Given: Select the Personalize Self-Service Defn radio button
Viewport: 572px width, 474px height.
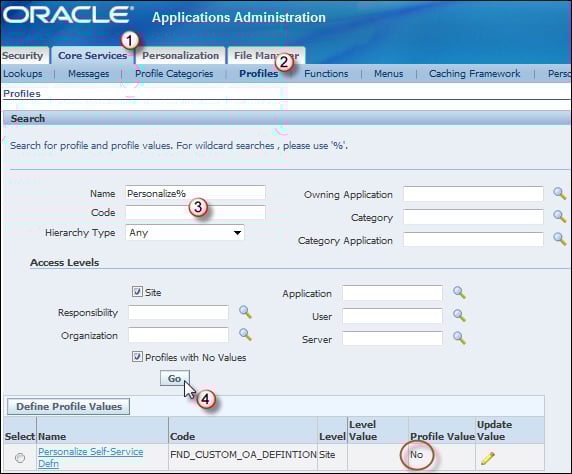Looking at the screenshot, I should (x=20, y=458).
